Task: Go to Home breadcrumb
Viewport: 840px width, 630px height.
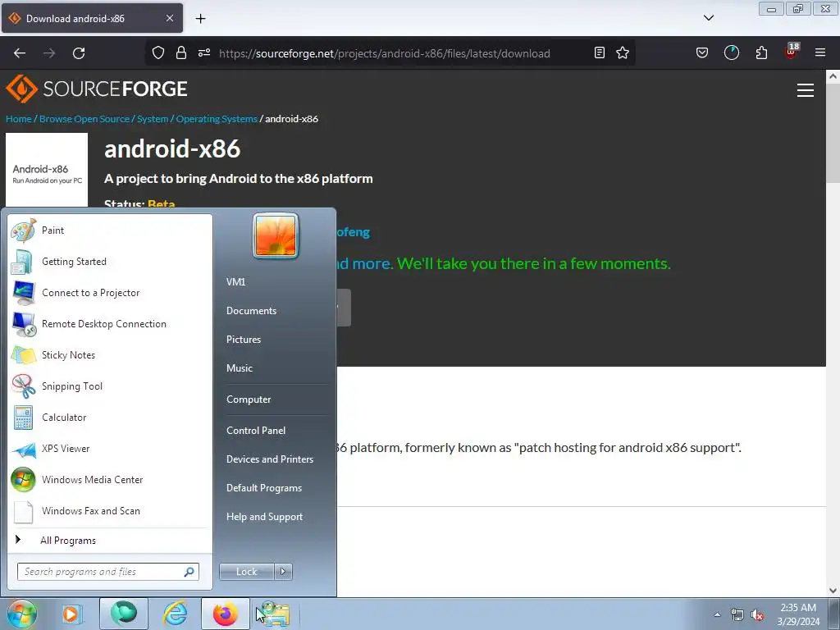Action: [19, 119]
